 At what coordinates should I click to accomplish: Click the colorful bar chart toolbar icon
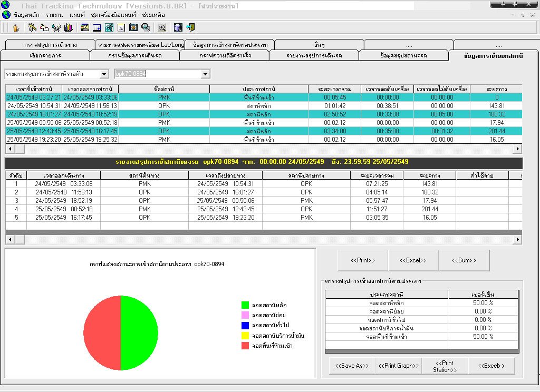(68, 27)
